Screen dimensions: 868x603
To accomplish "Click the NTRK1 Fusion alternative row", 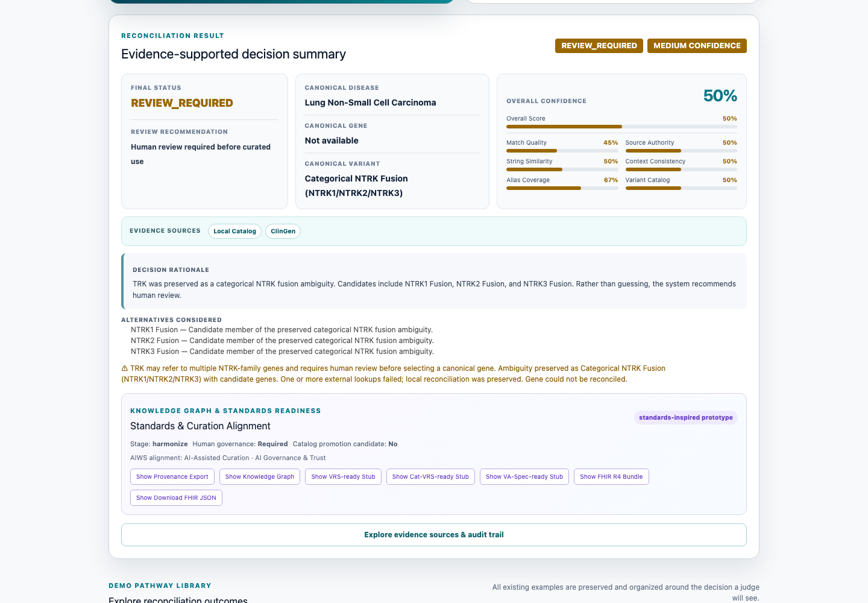I will coord(281,330).
